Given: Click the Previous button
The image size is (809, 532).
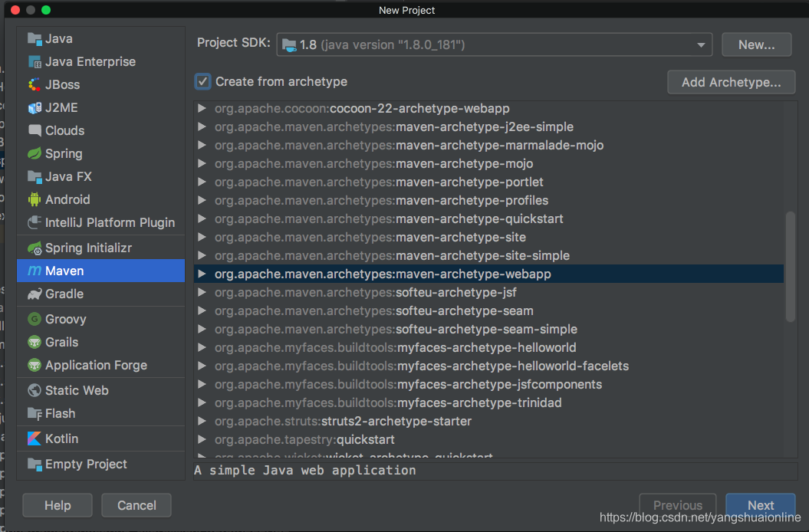Looking at the screenshot, I should coord(677,505).
